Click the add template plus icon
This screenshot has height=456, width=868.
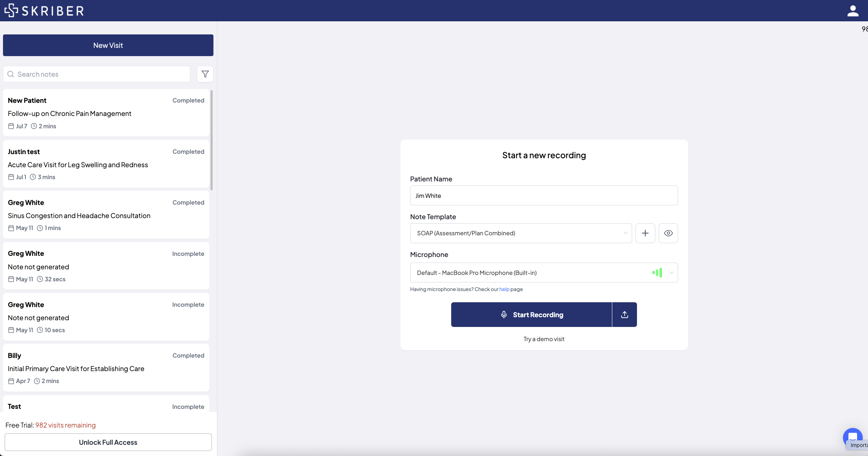click(645, 233)
